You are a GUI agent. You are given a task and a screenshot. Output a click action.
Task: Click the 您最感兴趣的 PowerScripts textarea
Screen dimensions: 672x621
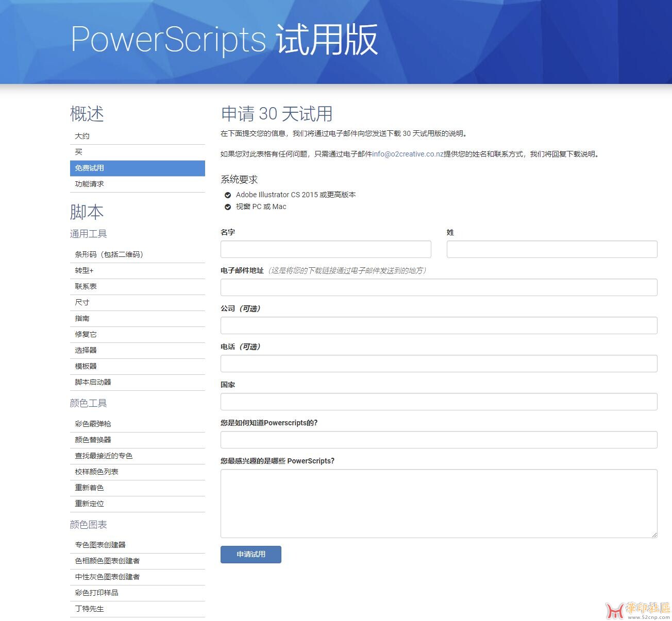pos(439,504)
